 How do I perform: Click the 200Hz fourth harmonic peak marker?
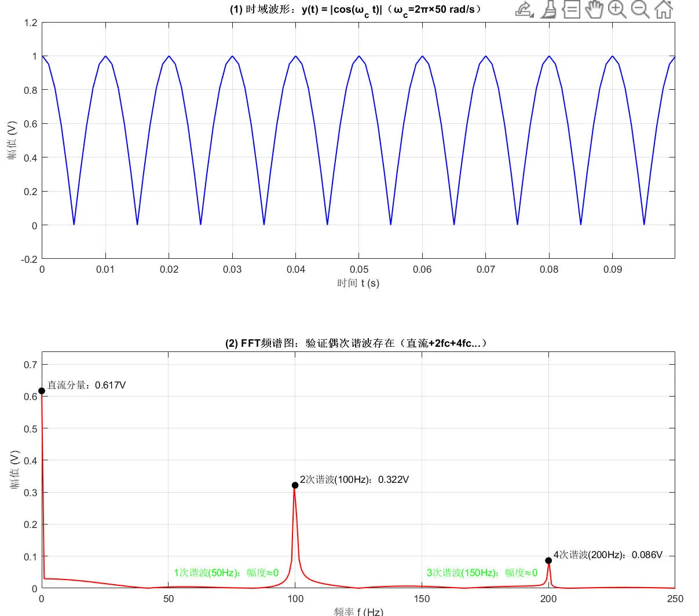[548, 560]
